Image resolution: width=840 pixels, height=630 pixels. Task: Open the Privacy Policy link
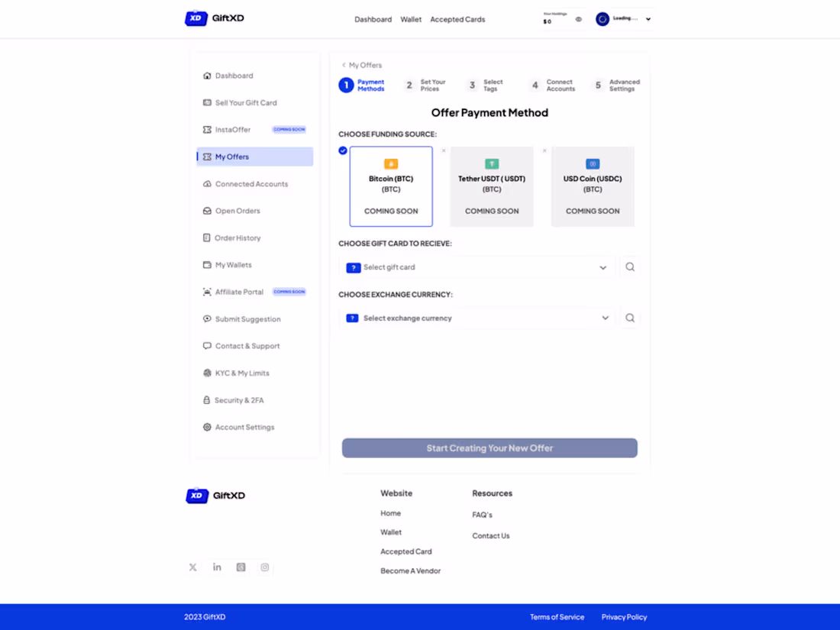point(624,617)
